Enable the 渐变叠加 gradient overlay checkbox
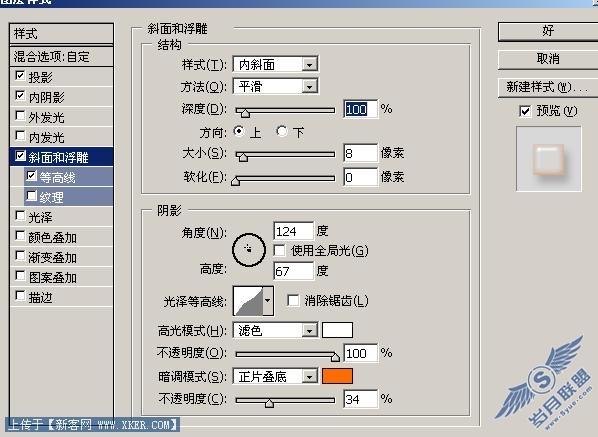 (x=20, y=256)
